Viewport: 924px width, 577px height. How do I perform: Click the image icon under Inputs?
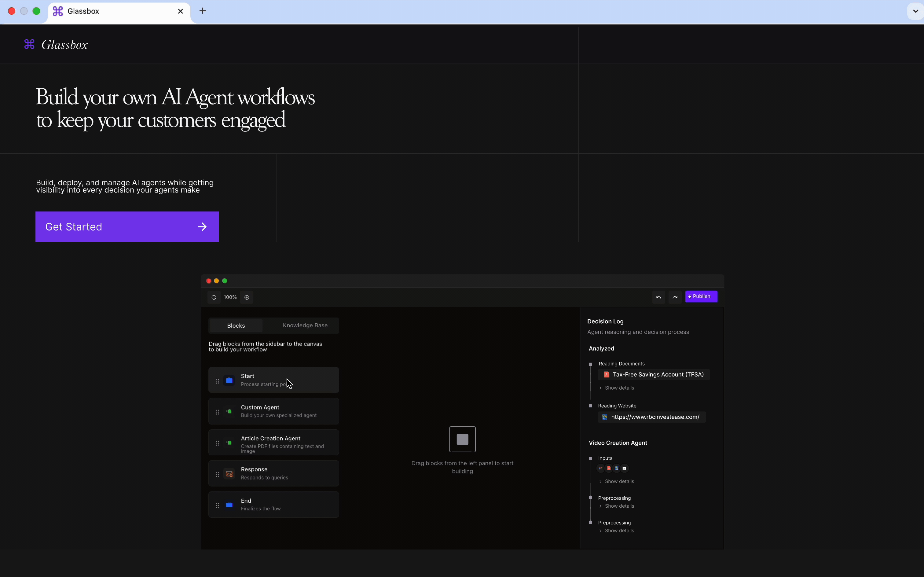[625, 468]
